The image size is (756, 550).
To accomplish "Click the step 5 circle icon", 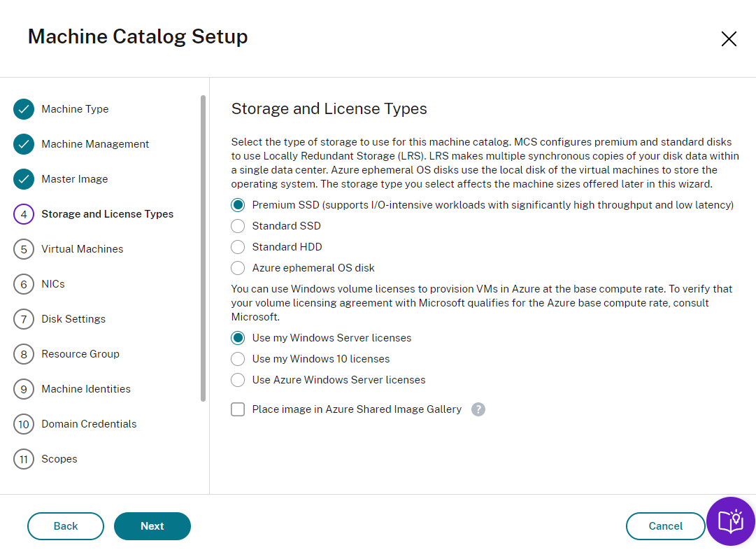I will pos(24,249).
